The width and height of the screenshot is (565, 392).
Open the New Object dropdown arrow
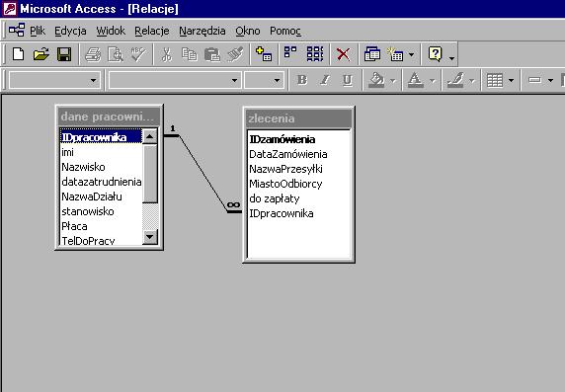click(411, 55)
